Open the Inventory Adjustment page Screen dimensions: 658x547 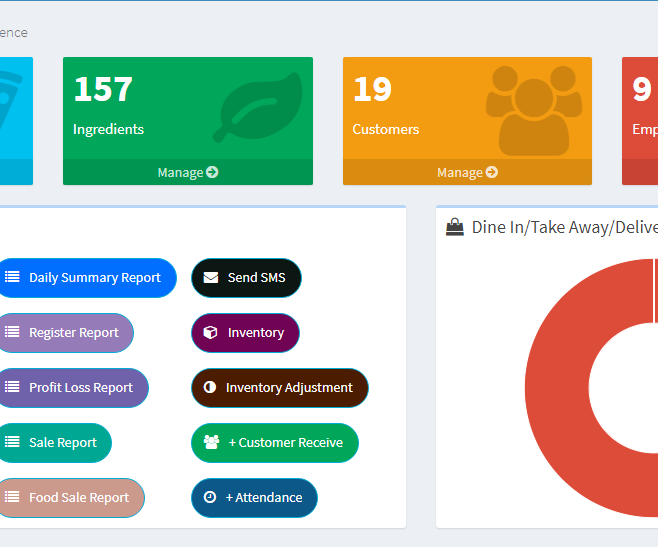click(x=288, y=388)
